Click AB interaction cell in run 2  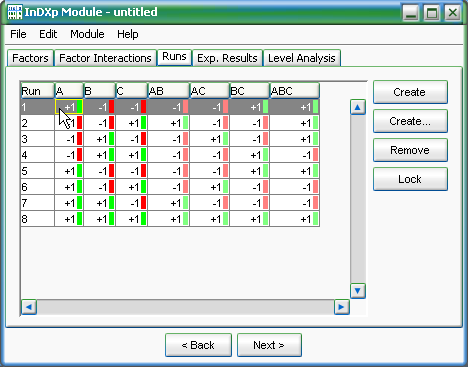[169, 123]
